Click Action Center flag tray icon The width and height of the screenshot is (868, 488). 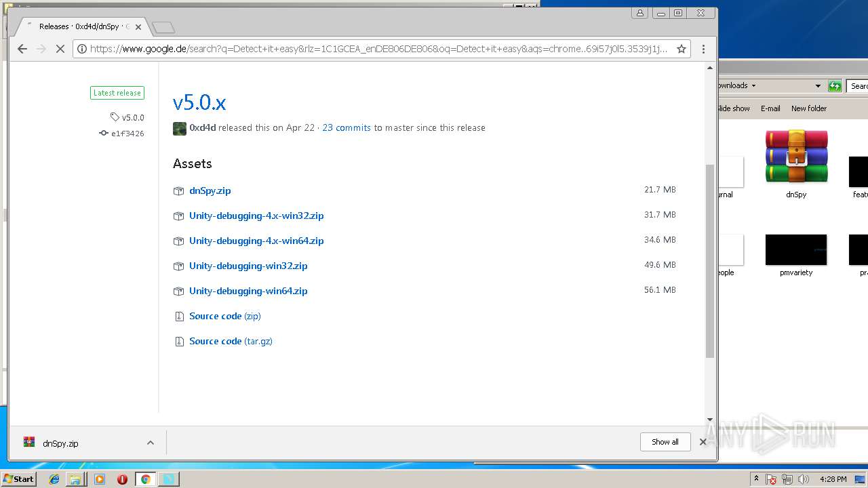[771, 479]
